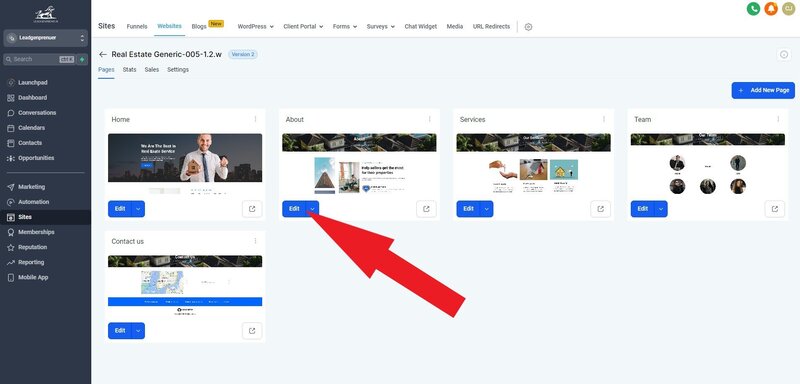The image size is (800, 384).
Task: Open the Contact us page three-dot menu
Action: 256,241
